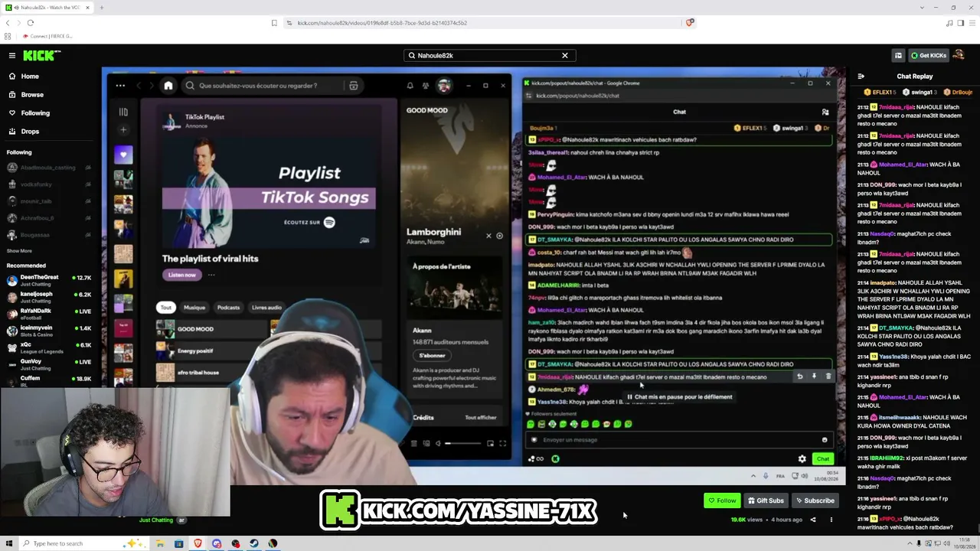980x551 pixels.
Task: Open the Kick sidebar hamburger menu
Action: [12, 55]
